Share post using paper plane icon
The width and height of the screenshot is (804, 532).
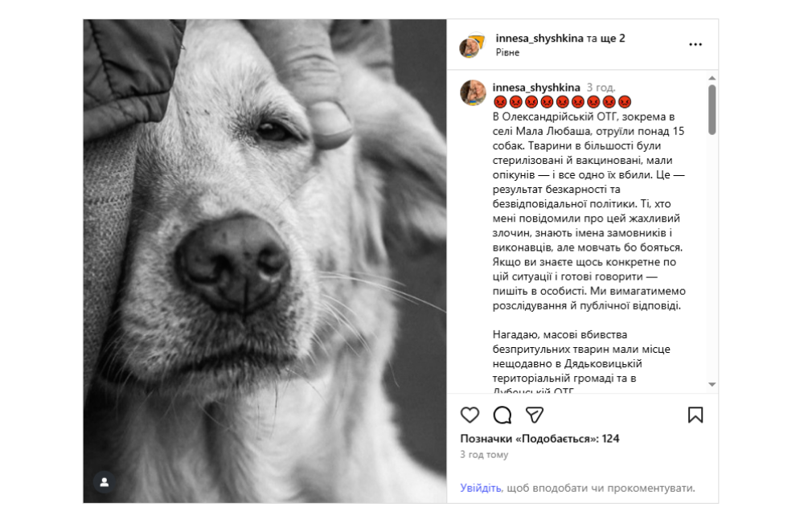tap(535, 415)
